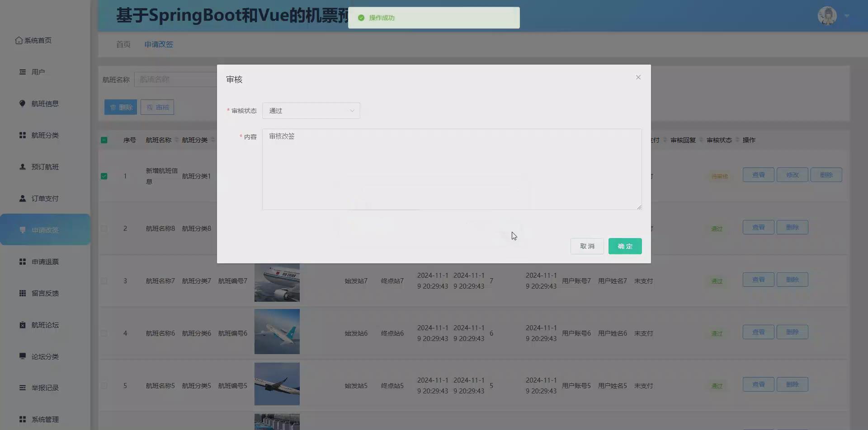This screenshot has height=430, width=868.
Task: Click the blue 删除 button above table
Action: coord(121,107)
